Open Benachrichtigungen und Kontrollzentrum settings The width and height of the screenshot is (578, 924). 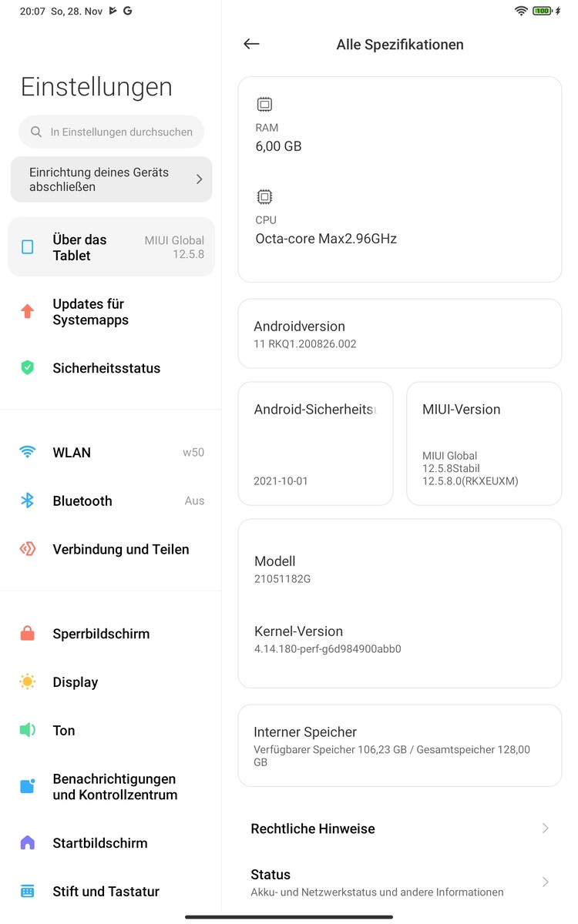click(x=115, y=787)
